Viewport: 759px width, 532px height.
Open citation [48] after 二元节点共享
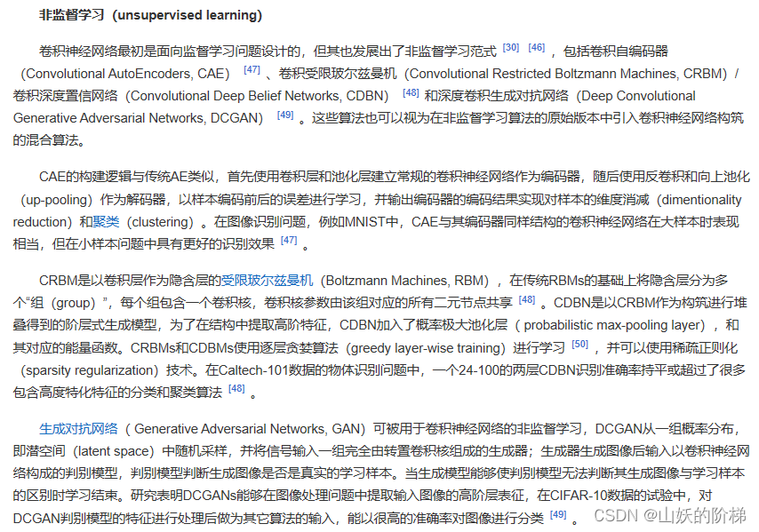tap(527, 300)
